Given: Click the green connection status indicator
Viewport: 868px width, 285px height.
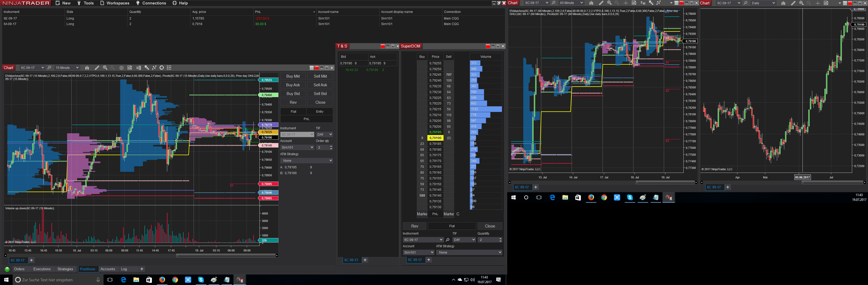Looking at the screenshot, I should pos(7,269).
